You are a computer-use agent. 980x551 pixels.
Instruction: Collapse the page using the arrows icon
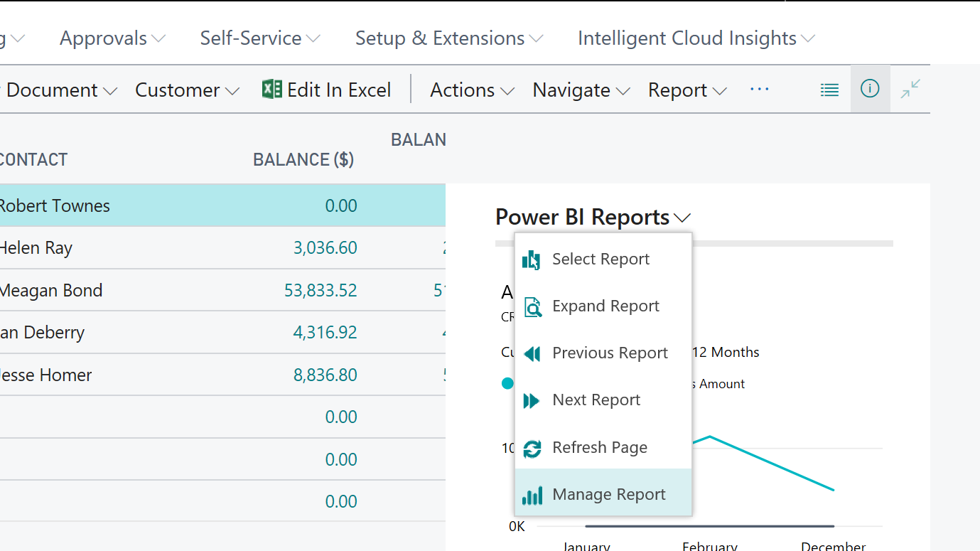(910, 89)
